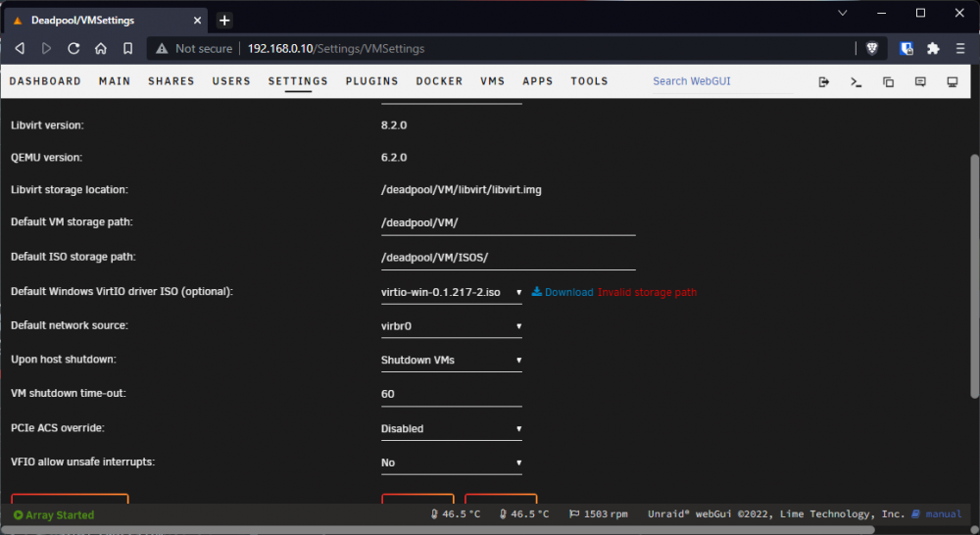The image size is (980, 535).
Task: Click the Default ISO storage path field
Action: coord(508,258)
